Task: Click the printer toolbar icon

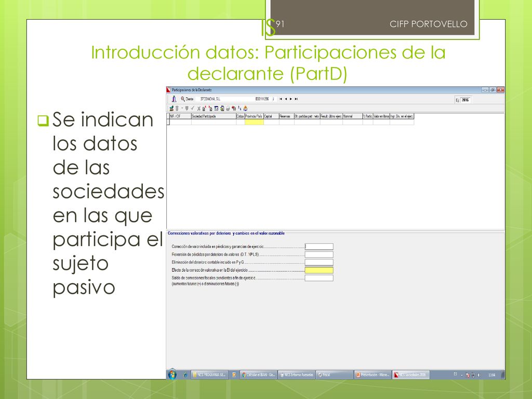Action: point(228,109)
